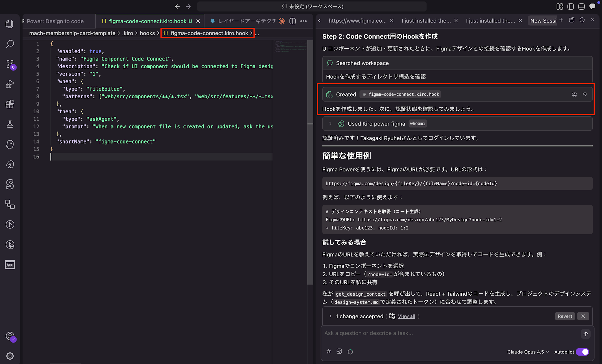Open Source Control showing 6 pending changes
The image size is (602, 364).
(x=10, y=64)
